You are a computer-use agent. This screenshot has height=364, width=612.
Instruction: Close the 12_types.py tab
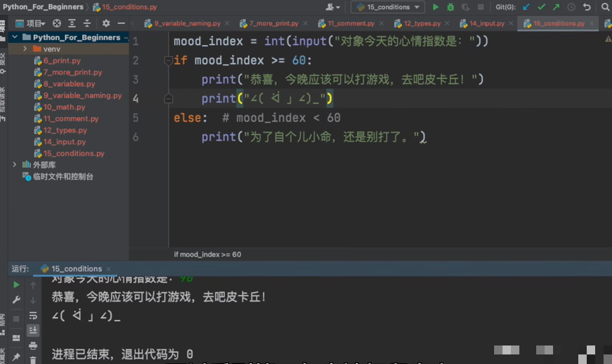click(x=447, y=24)
